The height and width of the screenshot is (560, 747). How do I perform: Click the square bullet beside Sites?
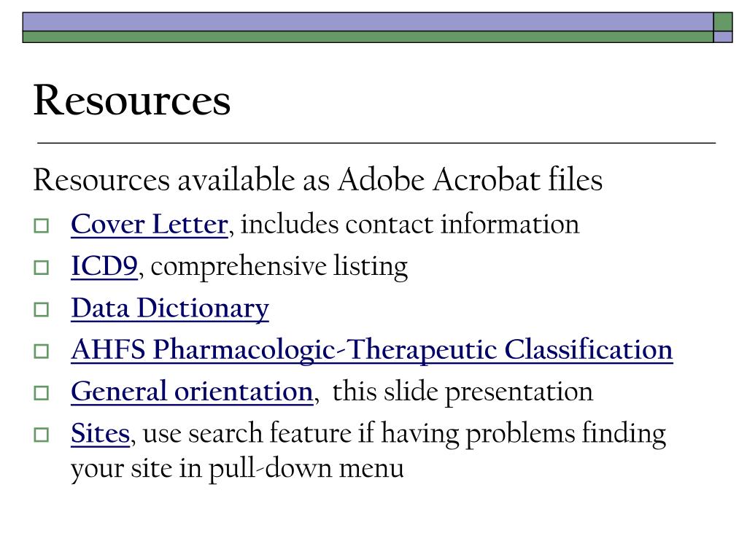(42, 435)
